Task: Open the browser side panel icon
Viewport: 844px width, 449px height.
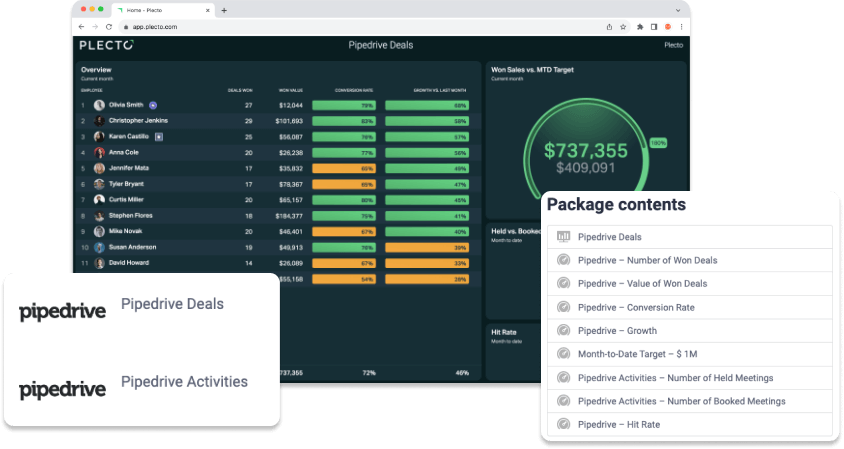Action: [x=654, y=27]
